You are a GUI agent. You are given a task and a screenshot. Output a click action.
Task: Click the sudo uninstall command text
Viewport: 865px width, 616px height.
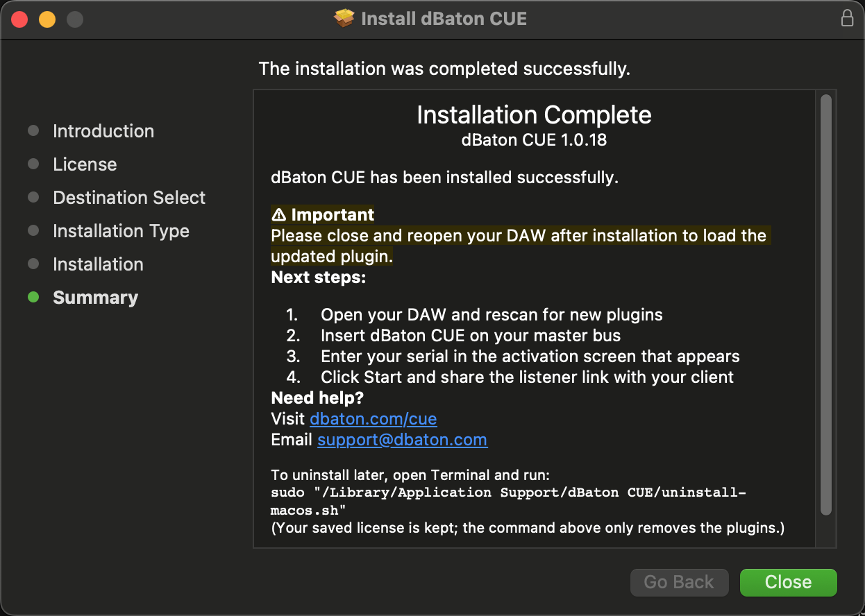(508, 502)
